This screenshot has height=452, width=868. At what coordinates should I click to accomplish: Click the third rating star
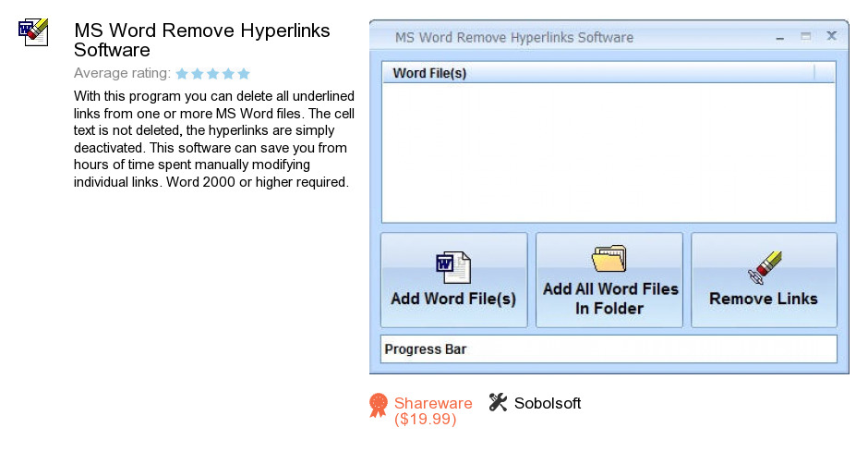tap(212, 74)
